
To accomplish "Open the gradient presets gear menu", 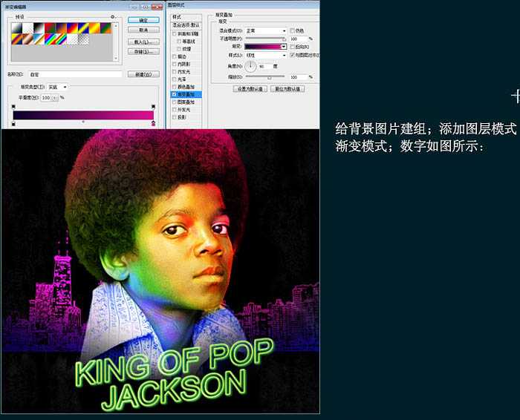I will click(113, 16).
